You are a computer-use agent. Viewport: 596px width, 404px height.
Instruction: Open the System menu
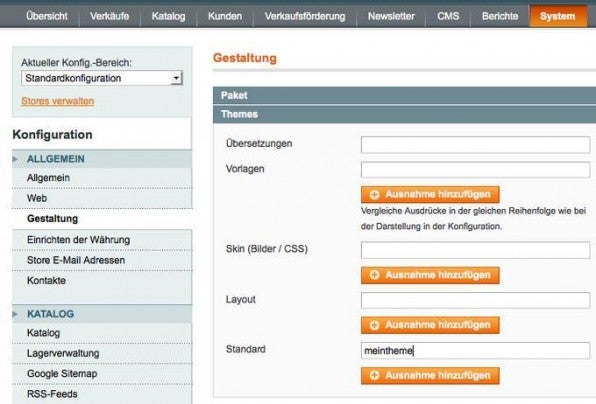[x=558, y=16]
